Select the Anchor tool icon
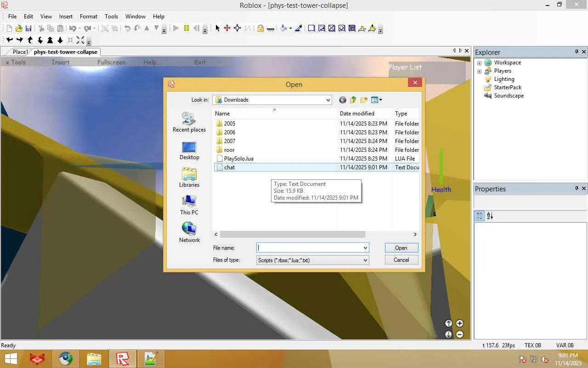 pyautogui.click(x=271, y=29)
